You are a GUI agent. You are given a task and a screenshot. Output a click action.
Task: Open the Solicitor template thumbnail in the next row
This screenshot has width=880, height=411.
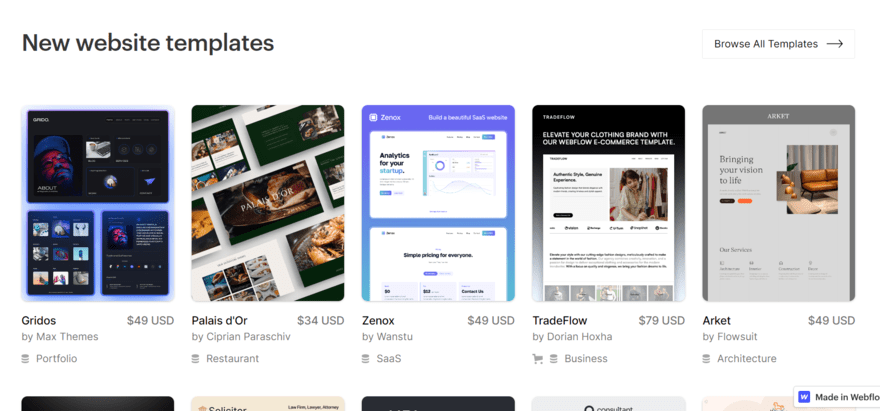click(268, 404)
